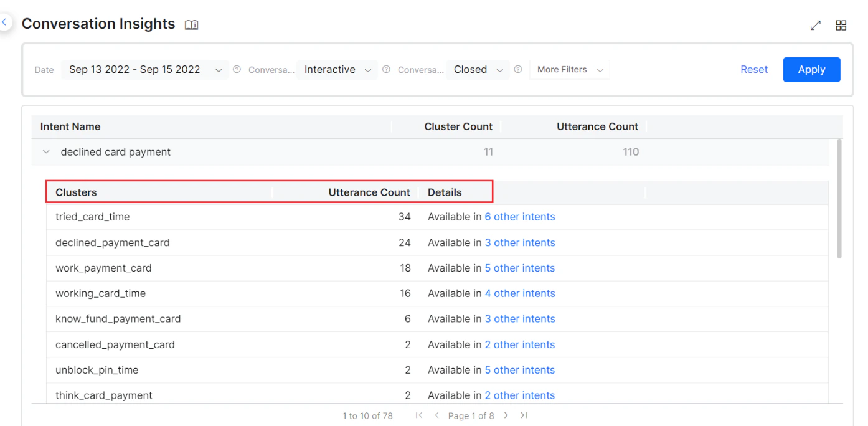The height and width of the screenshot is (426, 868).
Task: Expand dashboard to full screen
Action: coord(816,25)
